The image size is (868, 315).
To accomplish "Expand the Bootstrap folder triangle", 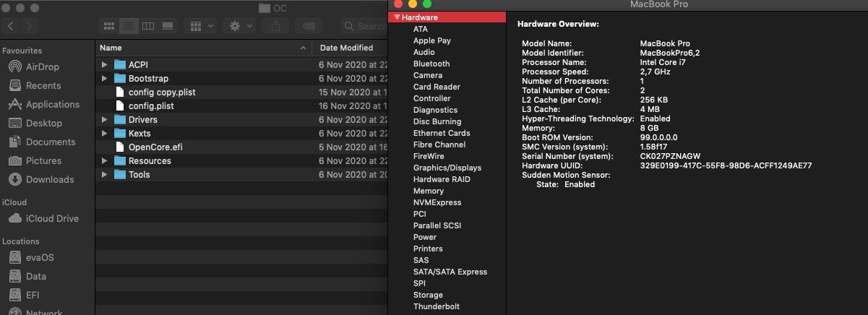I will (x=104, y=78).
